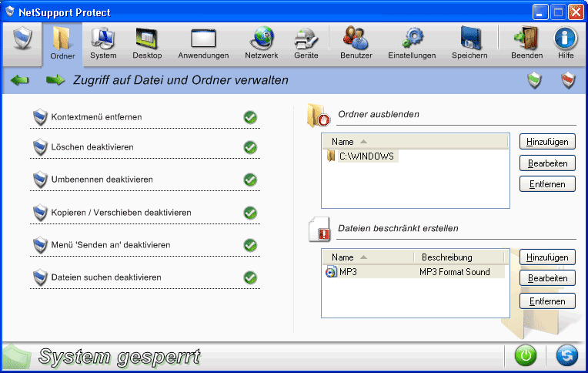The height and width of the screenshot is (373, 588).
Task: Click shield icon beside Kontextmenü entfernen
Action: click(40, 117)
